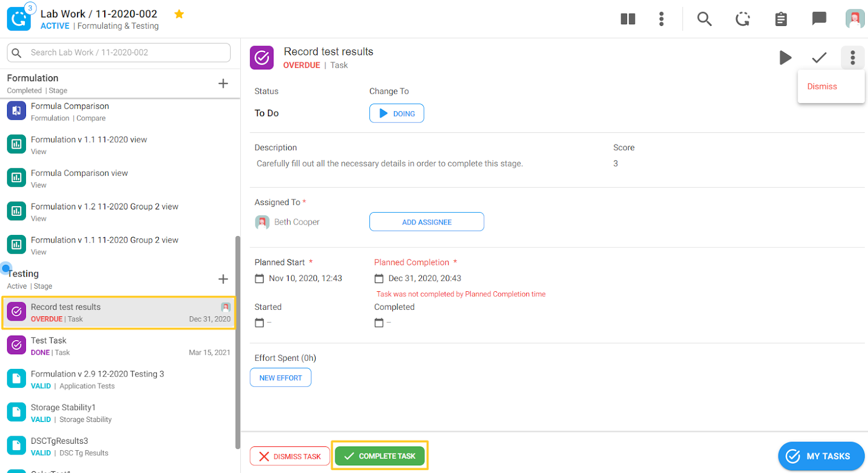Click the task type icon beside Record test results title

tap(262, 57)
